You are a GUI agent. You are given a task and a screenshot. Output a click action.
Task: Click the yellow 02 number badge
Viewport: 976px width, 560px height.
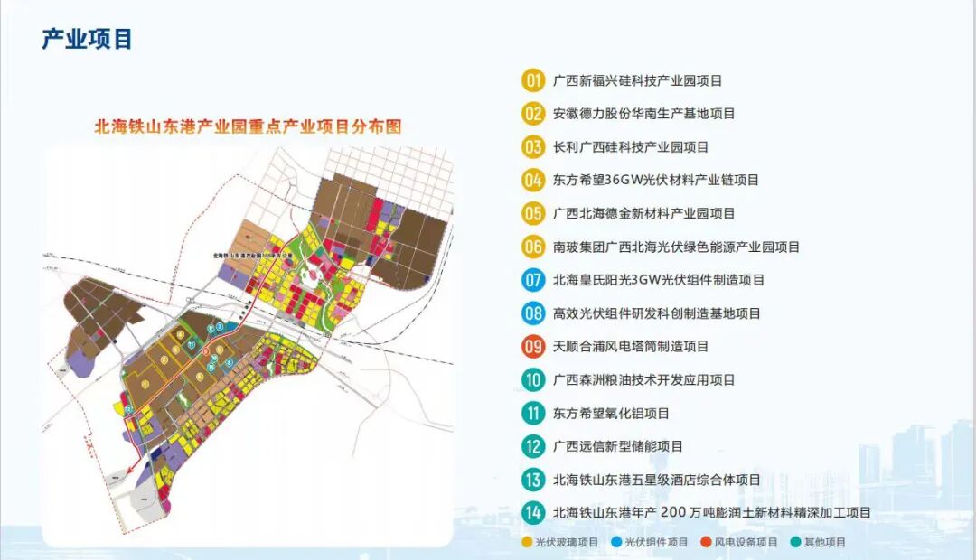(x=533, y=114)
